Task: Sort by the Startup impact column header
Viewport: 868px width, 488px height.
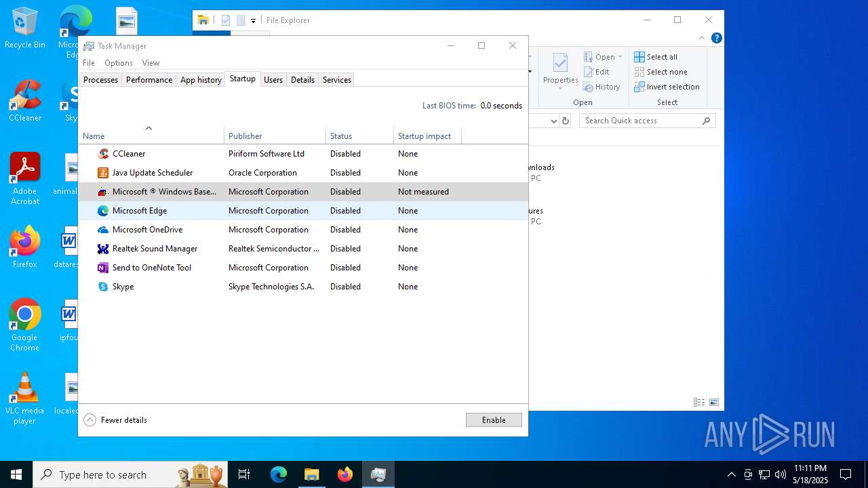Action: [x=428, y=134]
